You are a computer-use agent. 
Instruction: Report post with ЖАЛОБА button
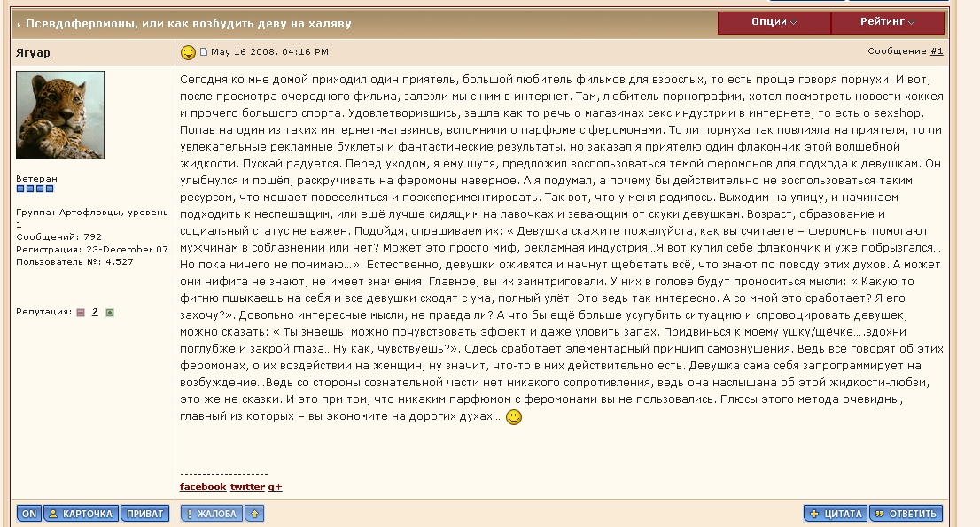coord(212,513)
